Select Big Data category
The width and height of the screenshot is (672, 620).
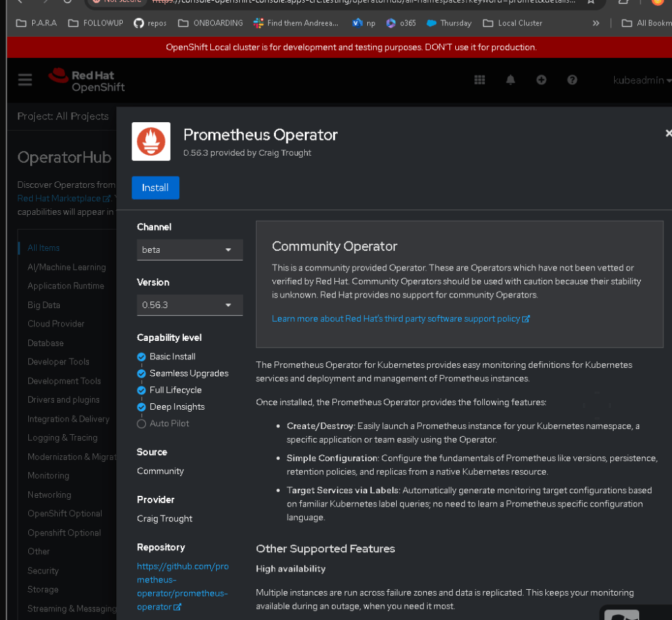pyautogui.click(x=44, y=305)
